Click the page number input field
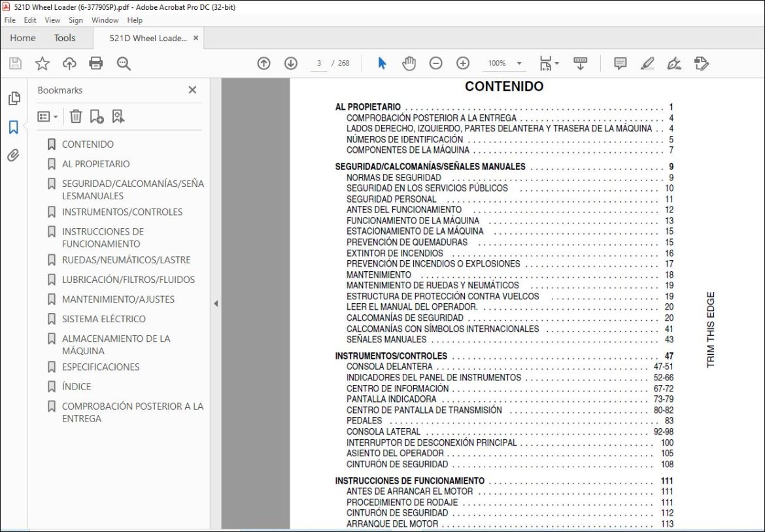Screen dimensions: 765x532 pos(319,63)
